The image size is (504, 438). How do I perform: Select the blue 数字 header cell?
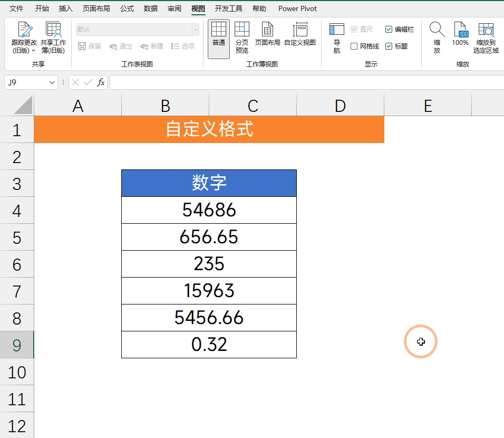pyautogui.click(x=209, y=183)
